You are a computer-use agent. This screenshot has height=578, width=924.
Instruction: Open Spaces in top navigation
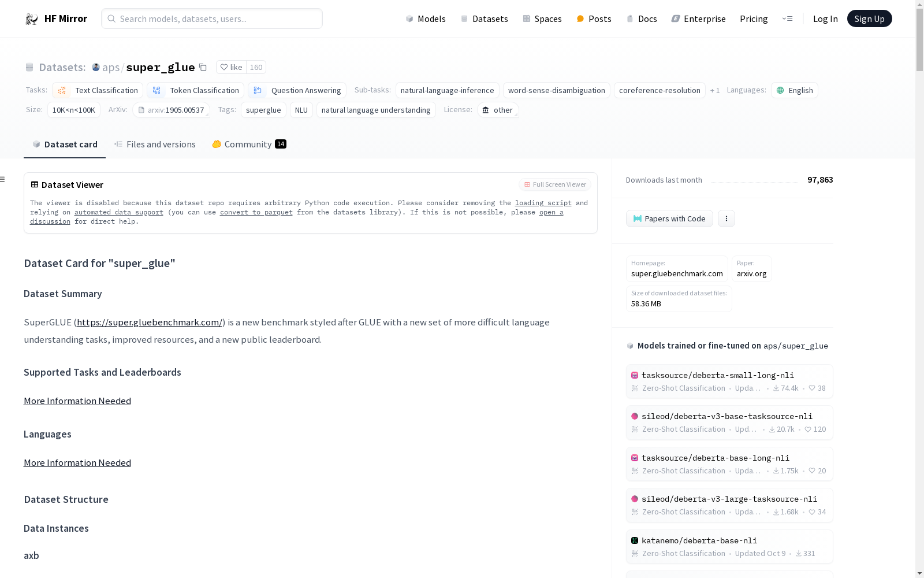point(542,18)
